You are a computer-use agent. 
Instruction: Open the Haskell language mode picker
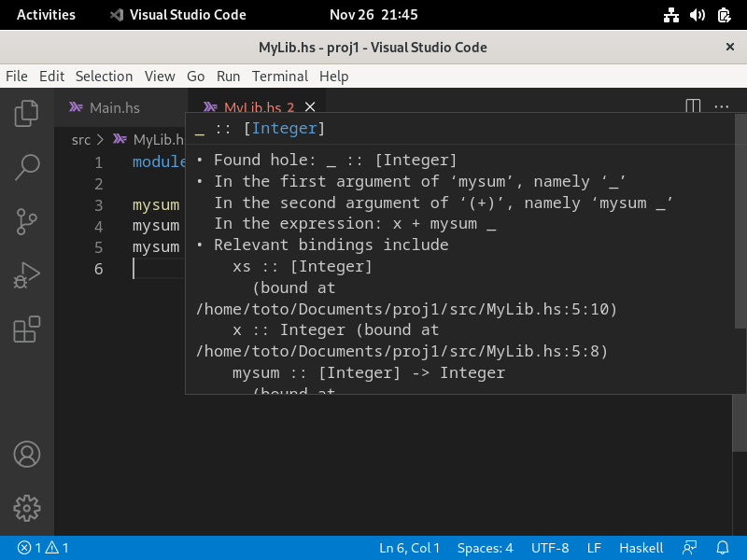(x=641, y=548)
